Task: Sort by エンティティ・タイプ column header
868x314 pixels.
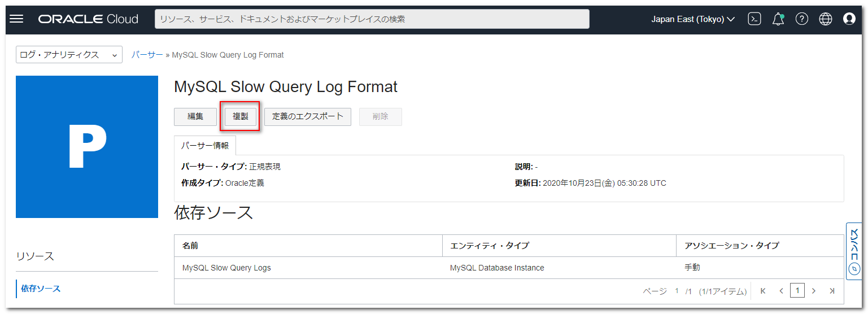Action: (559, 246)
